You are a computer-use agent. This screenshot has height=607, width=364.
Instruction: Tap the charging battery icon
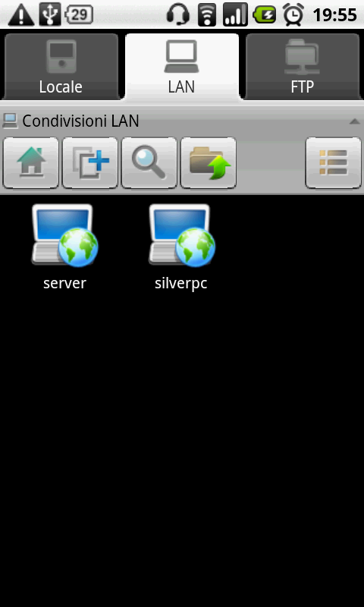(x=265, y=15)
